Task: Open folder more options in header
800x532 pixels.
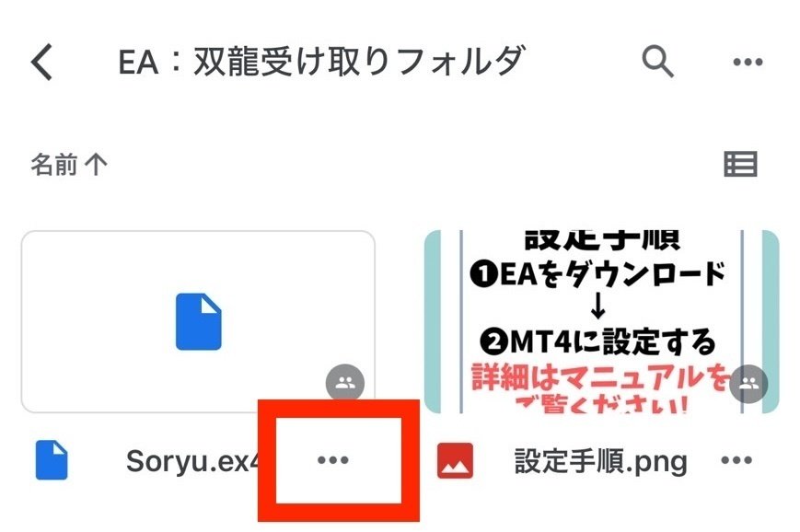Action: pyautogui.click(x=748, y=63)
